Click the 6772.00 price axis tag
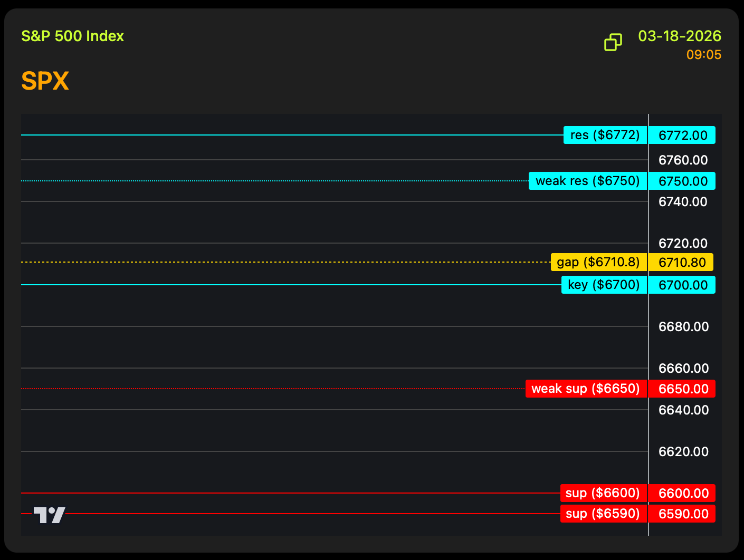The image size is (744, 560). pos(682,135)
